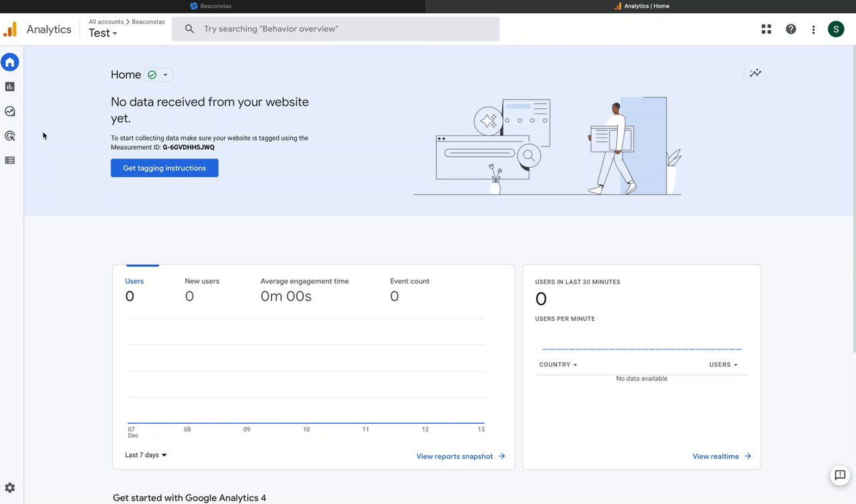Open the Reports icon in sidebar

click(10, 87)
